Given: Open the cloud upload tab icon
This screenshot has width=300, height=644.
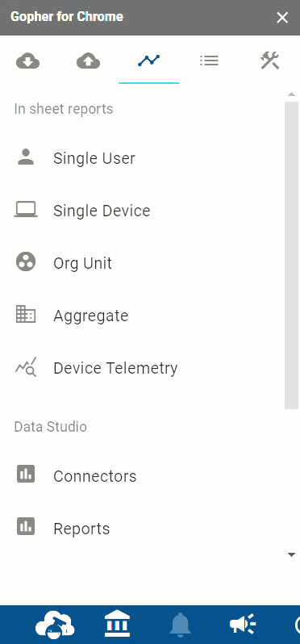Looking at the screenshot, I should coord(88,61).
